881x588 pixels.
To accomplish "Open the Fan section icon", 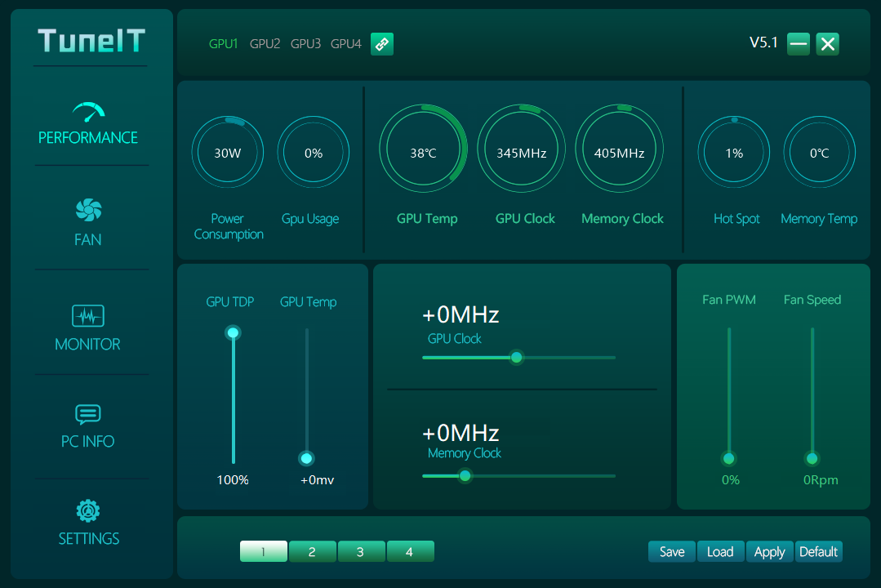I will pyautogui.click(x=88, y=211).
